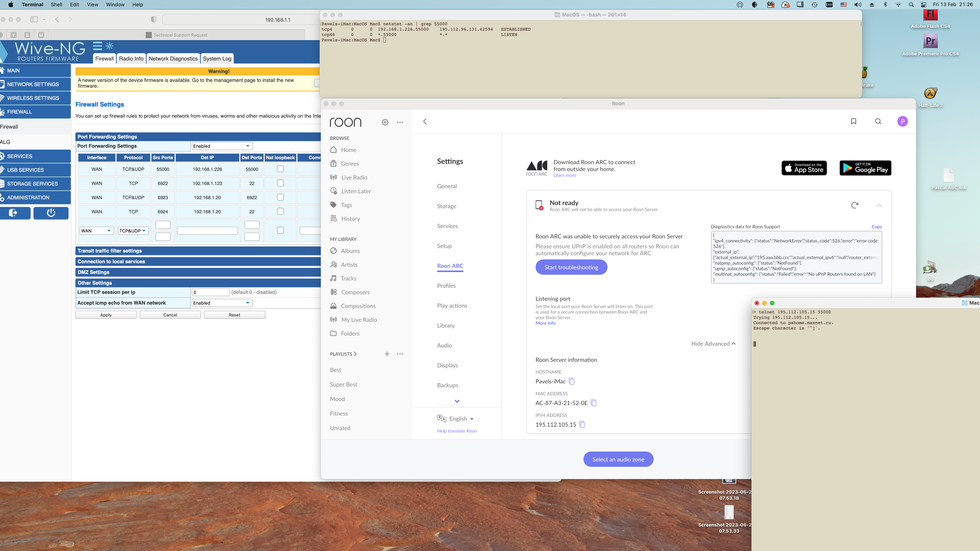Open Roon search magnifier icon
980x551 pixels.
(x=878, y=121)
